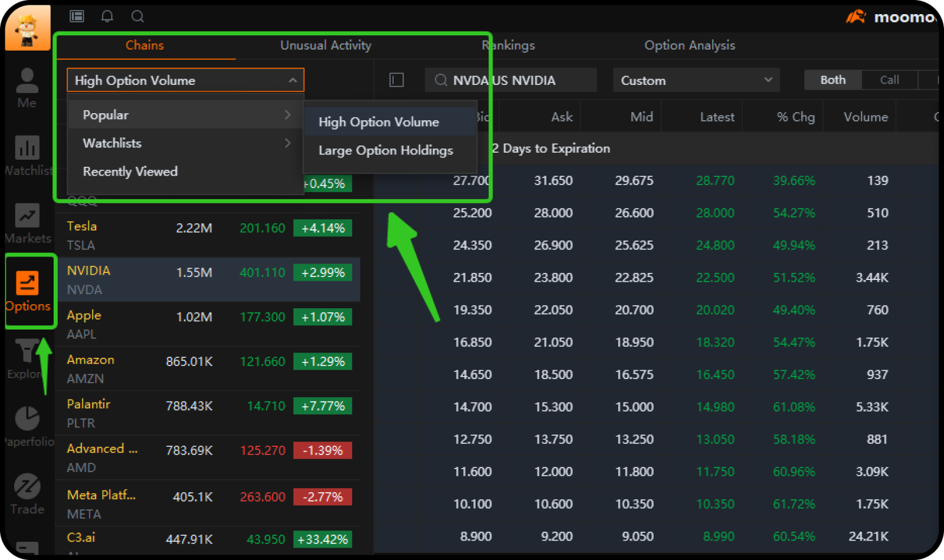Toggle the side panel collapse icon

point(396,80)
